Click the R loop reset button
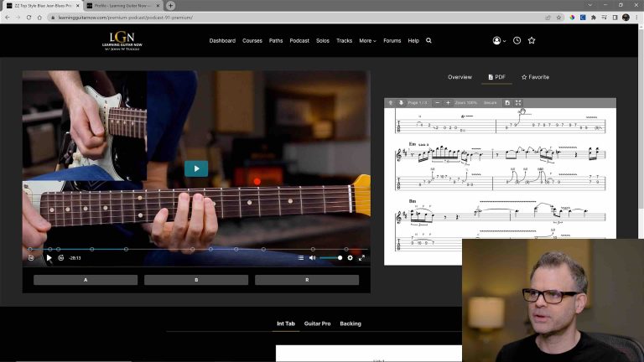The height and width of the screenshot is (362, 644). coord(307,280)
